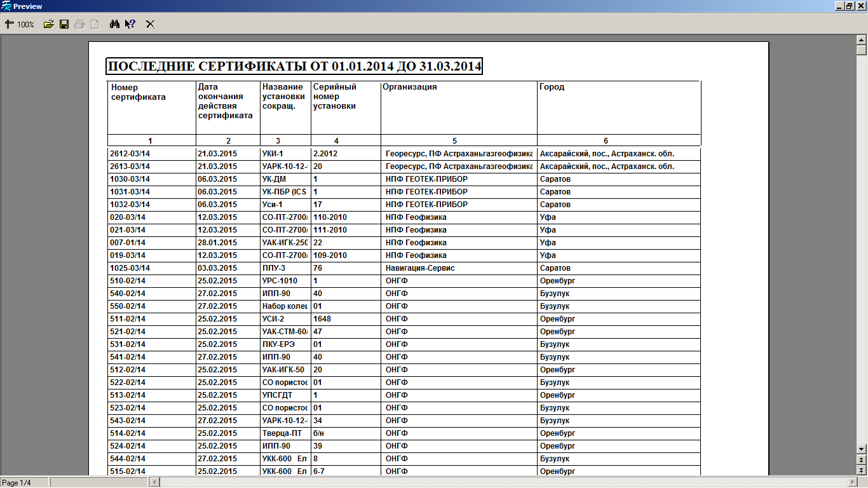Click the Серийный номер установки header
This screenshot has height=488, width=868.
coord(335,97)
